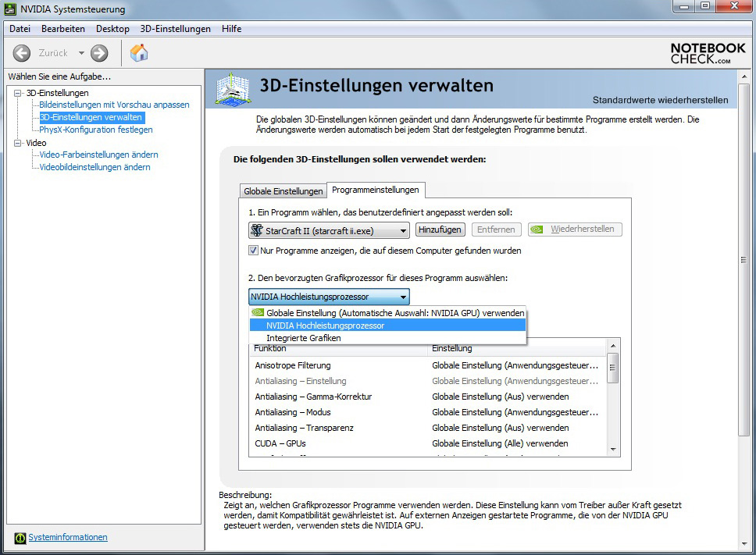
Task: Click the Entfernen button
Action: point(496,229)
